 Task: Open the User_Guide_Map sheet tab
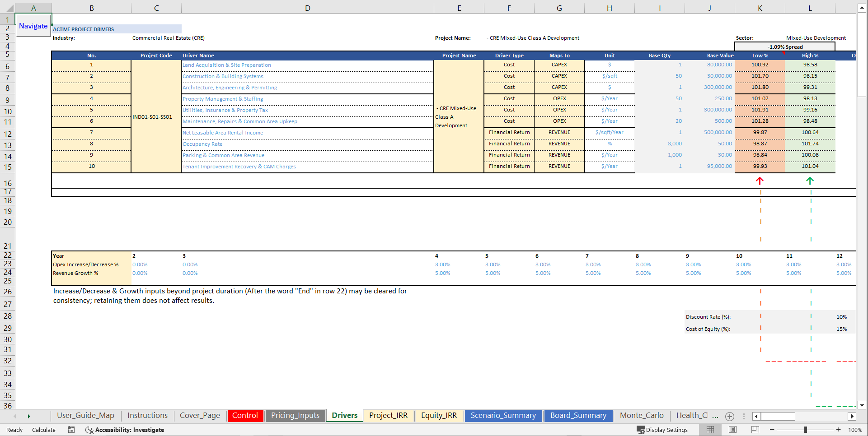tap(85, 416)
